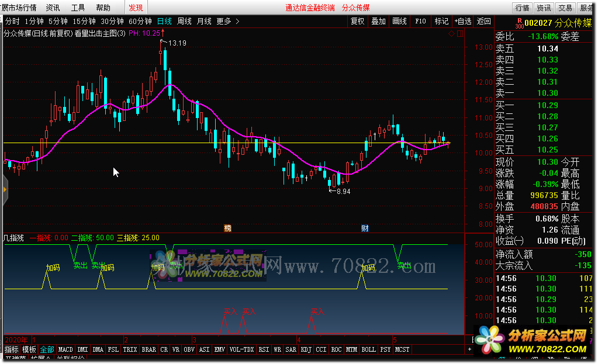Click month 3 marker on the time axis
The height and width of the screenshot is (364, 598).
pyautogui.click(x=194, y=339)
